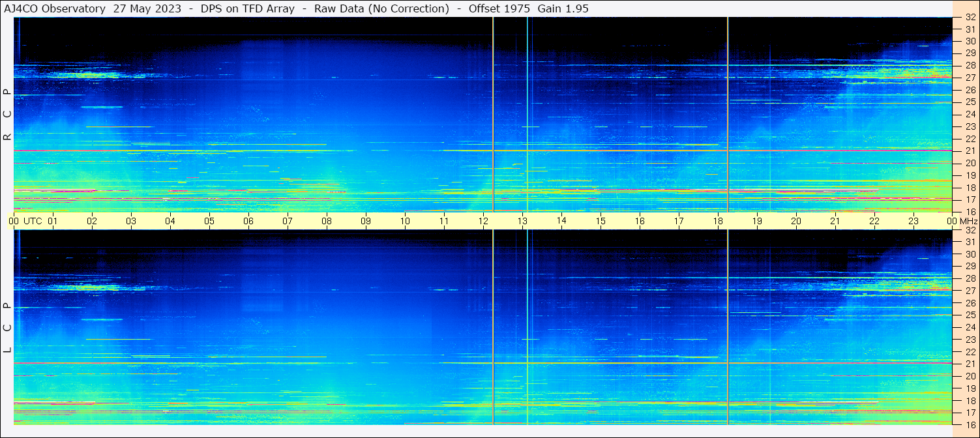980x438 pixels.
Task: Click the "MHz" label on the time axis
Action: tap(970, 221)
